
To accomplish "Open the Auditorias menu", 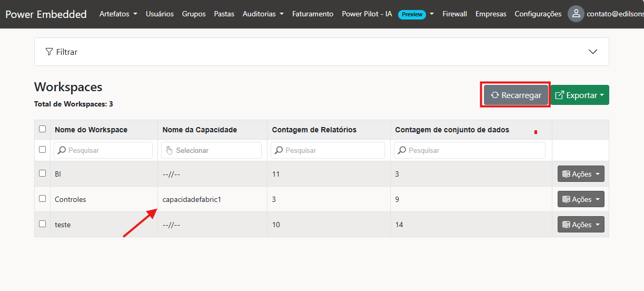I will point(263,14).
